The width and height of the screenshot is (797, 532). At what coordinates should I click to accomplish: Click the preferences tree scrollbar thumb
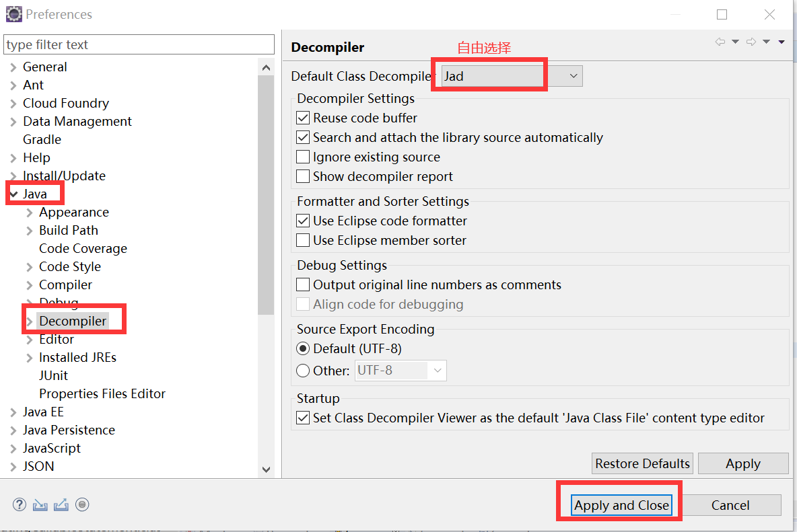266,195
